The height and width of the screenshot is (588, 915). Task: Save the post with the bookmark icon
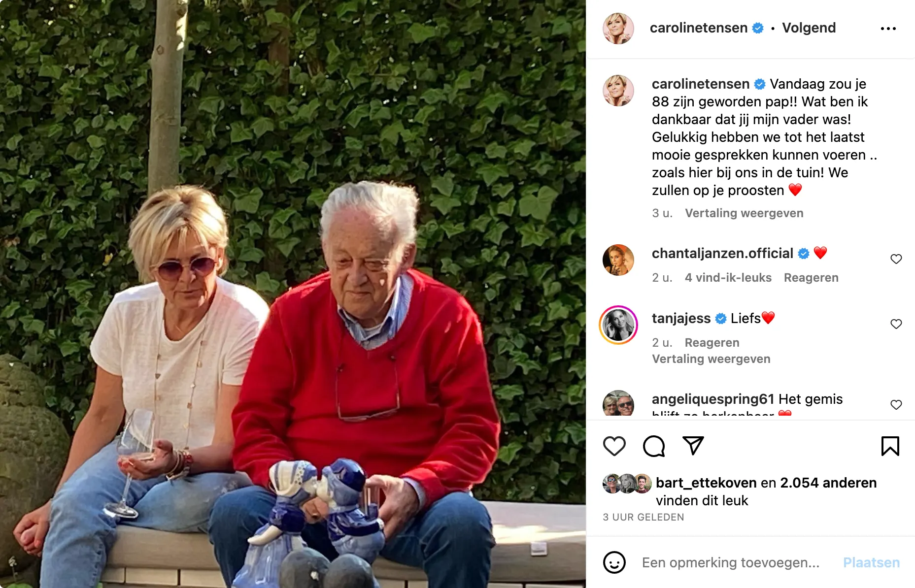coord(890,446)
